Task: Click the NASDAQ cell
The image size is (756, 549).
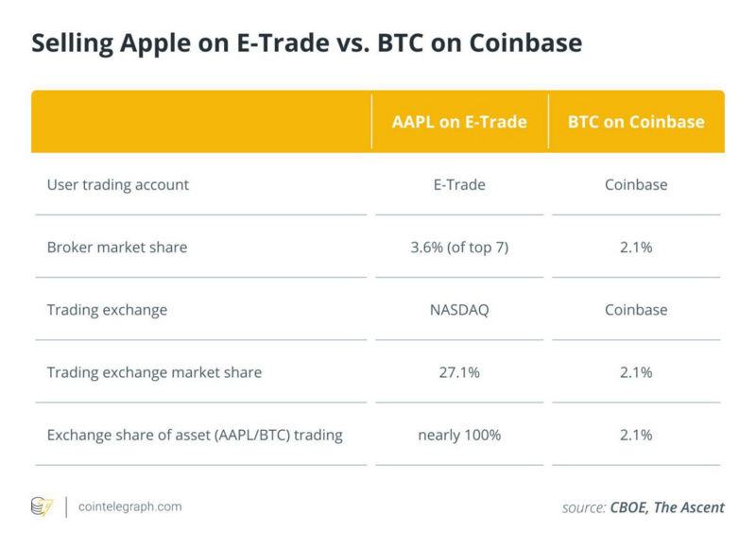Action: (459, 310)
